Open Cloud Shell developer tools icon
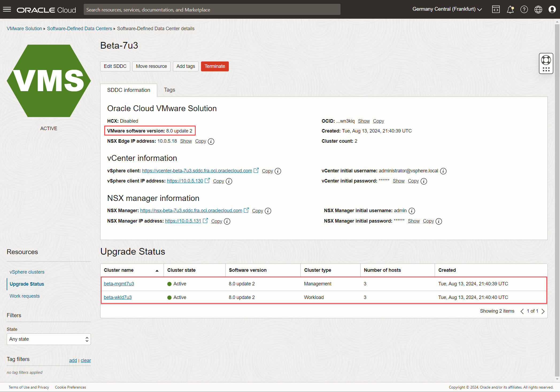560x392 pixels. tap(496, 10)
